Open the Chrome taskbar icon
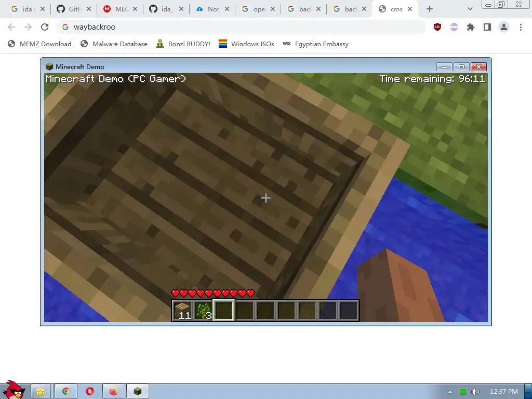The width and height of the screenshot is (532, 399). point(66,392)
